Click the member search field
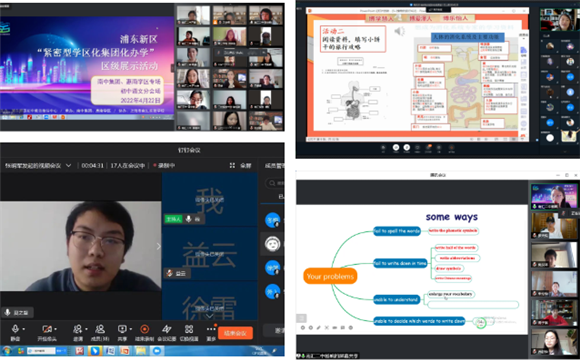The width and height of the screenshot is (580, 360). (275, 183)
